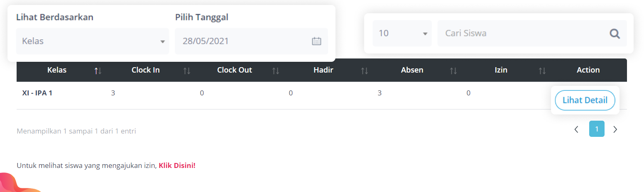Click the Hadir column header label
Viewport: 644px width, 192px height.
(323, 70)
